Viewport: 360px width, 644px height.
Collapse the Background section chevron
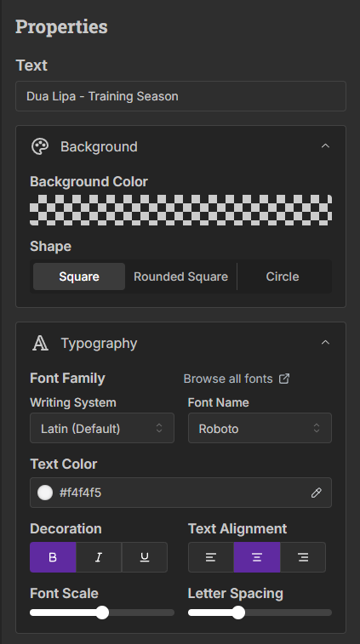click(x=325, y=146)
